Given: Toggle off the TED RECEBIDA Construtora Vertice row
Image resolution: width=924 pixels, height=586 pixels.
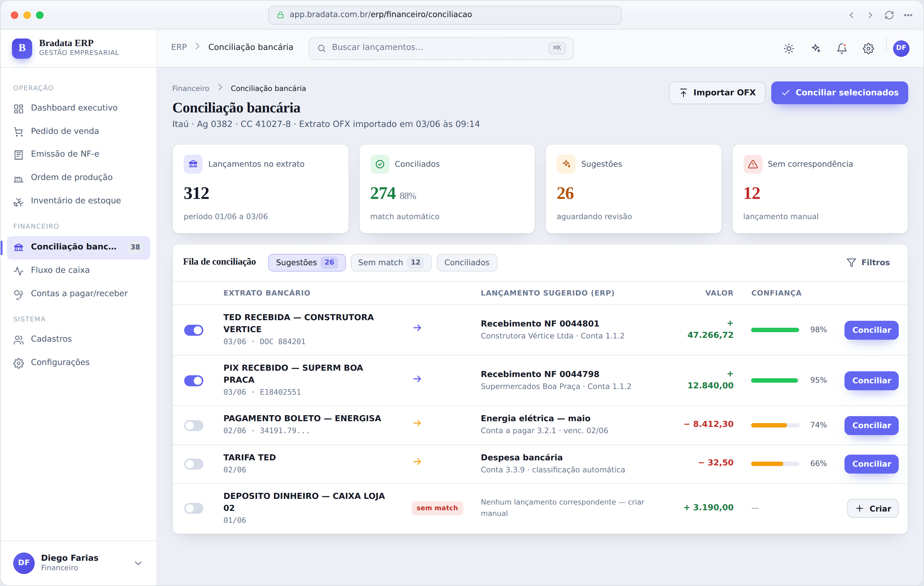Looking at the screenshot, I should coord(194,330).
